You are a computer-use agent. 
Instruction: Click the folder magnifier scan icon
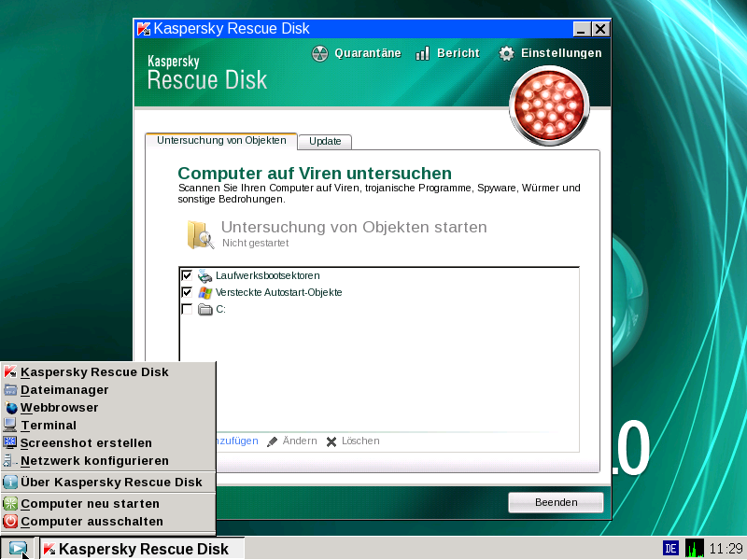tap(200, 234)
